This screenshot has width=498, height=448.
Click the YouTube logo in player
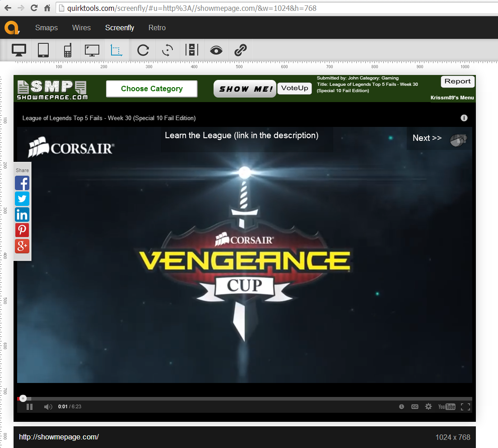pyautogui.click(x=447, y=407)
